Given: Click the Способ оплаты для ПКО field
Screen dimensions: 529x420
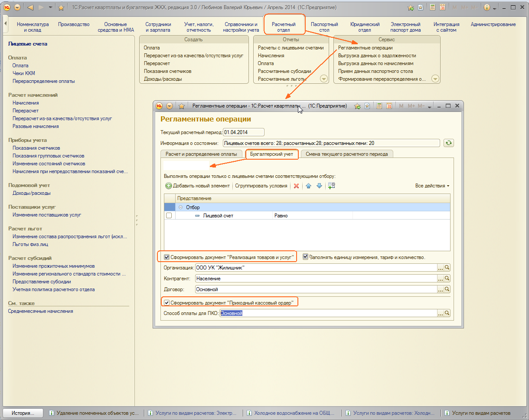Looking at the screenshot, I should (x=328, y=313).
